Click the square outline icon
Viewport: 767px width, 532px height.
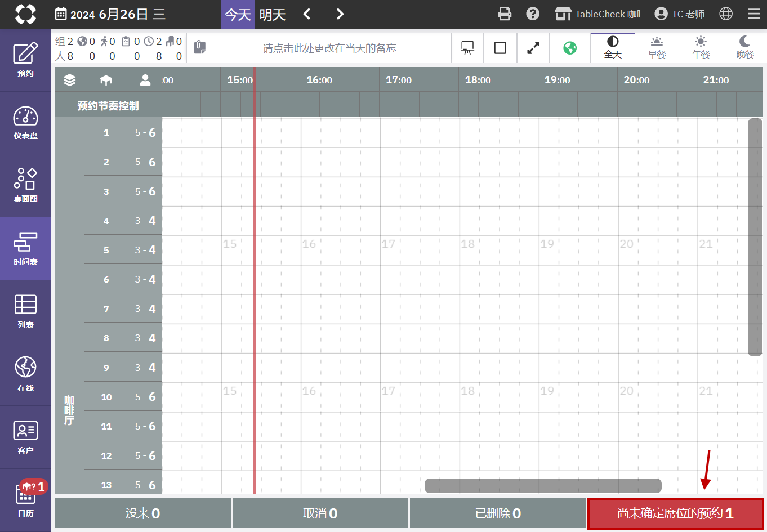500,48
